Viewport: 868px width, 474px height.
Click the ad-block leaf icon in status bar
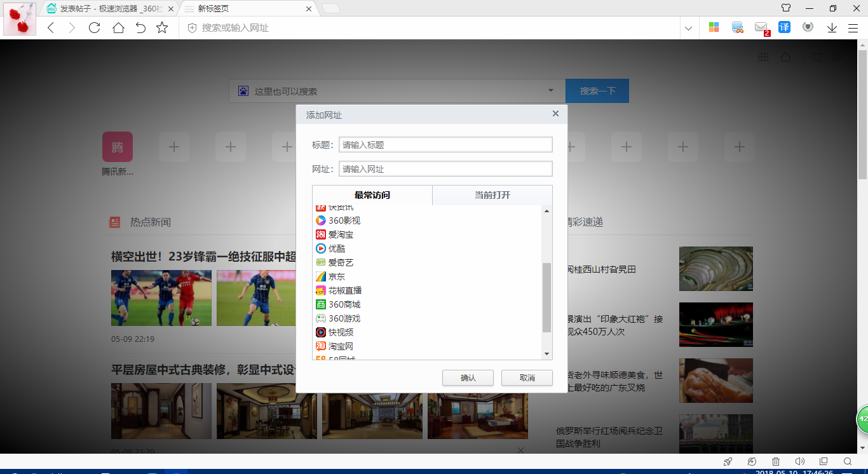pyautogui.click(x=752, y=461)
